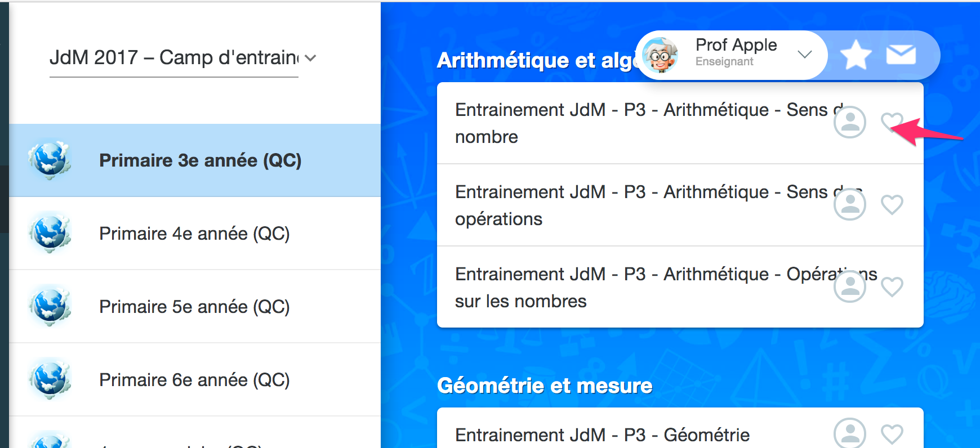980x448 pixels.
Task: Toggle heart on Sens des opérations activity
Action: [x=892, y=204]
